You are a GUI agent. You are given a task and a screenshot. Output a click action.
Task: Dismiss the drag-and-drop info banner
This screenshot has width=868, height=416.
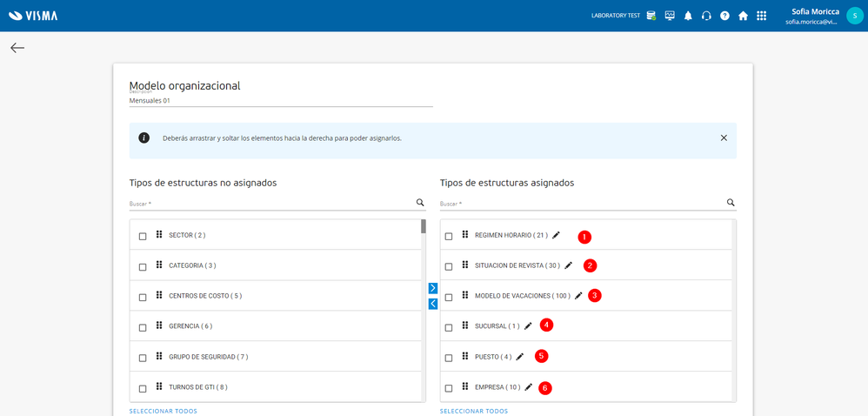[724, 138]
